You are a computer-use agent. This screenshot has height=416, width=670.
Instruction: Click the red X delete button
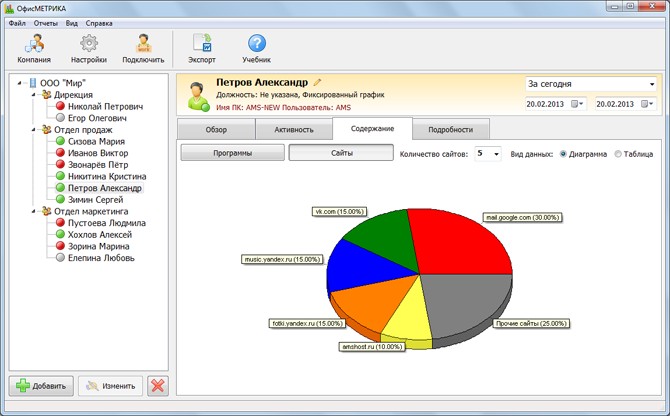pos(157,386)
